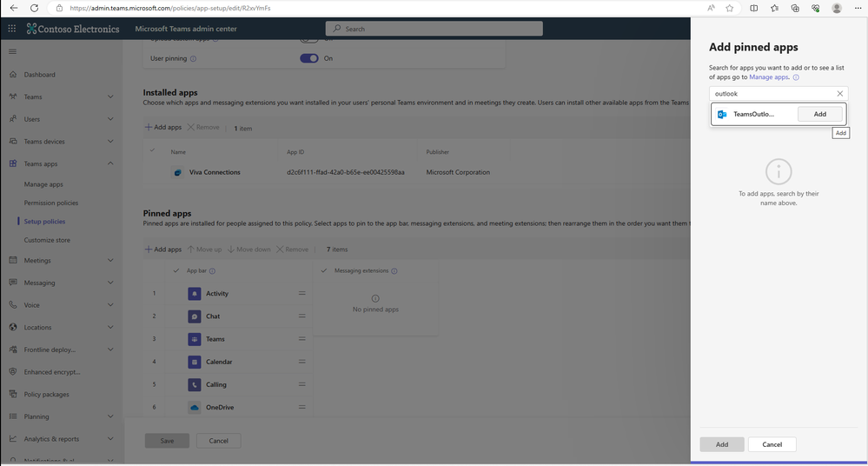Open browser collections icon

click(795, 9)
